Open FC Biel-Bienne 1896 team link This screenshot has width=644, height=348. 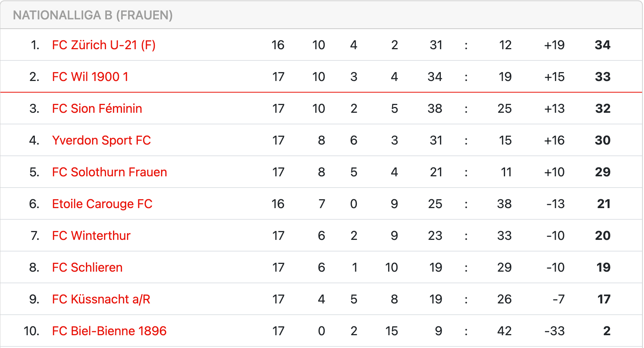click(x=110, y=331)
